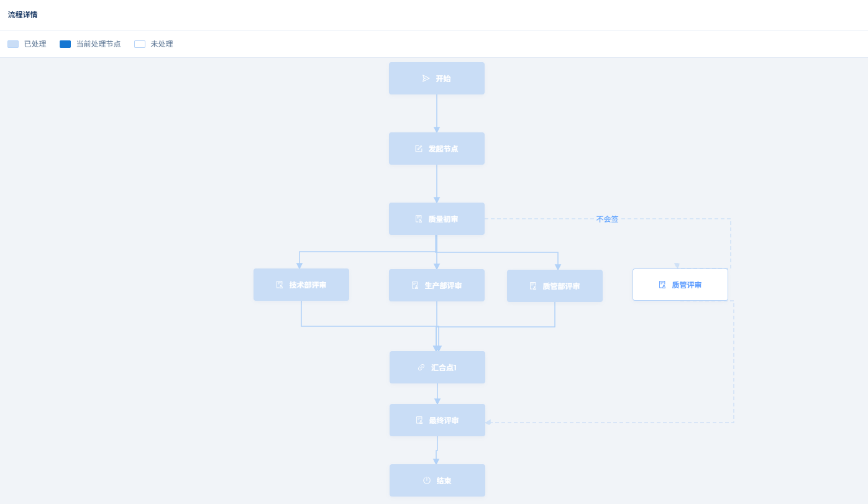Click the 汇合点1 node label
Screen dimensions: 868x504
point(444,368)
